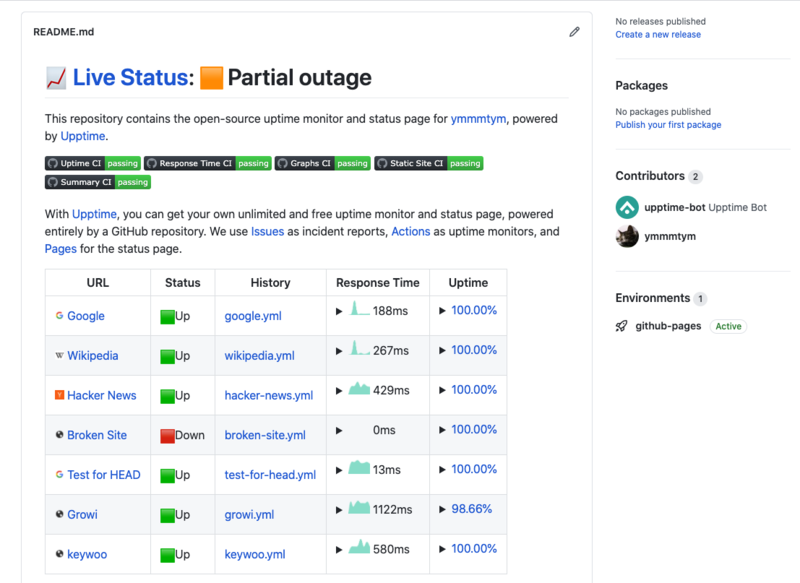
Task: Open the Pages link in the paragraph
Action: pos(61,249)
